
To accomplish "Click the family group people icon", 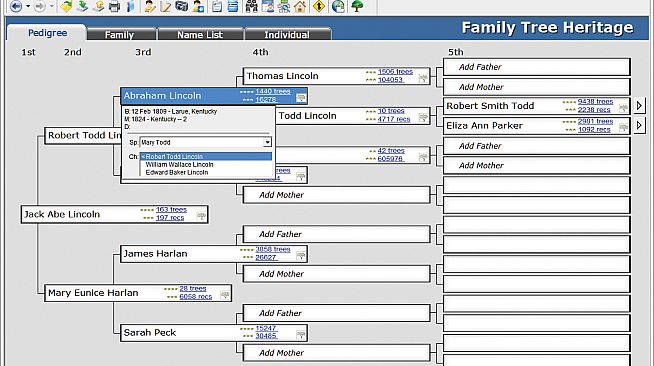I will [252, 6].
